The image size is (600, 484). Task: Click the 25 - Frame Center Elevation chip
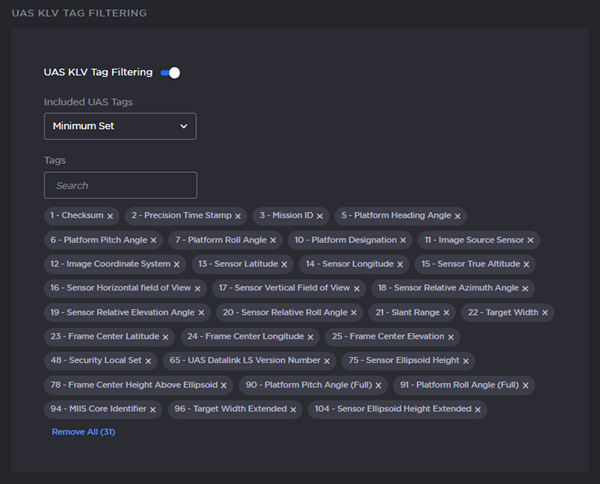coord(387,337)
